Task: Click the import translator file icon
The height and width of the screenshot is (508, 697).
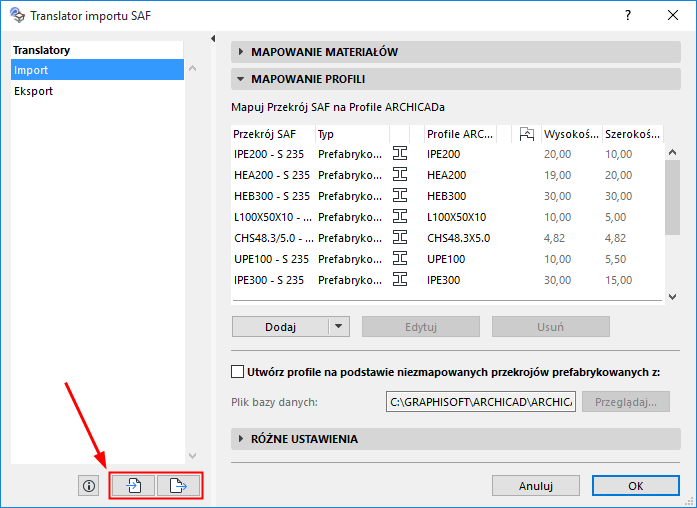Action: click(133, 486)
